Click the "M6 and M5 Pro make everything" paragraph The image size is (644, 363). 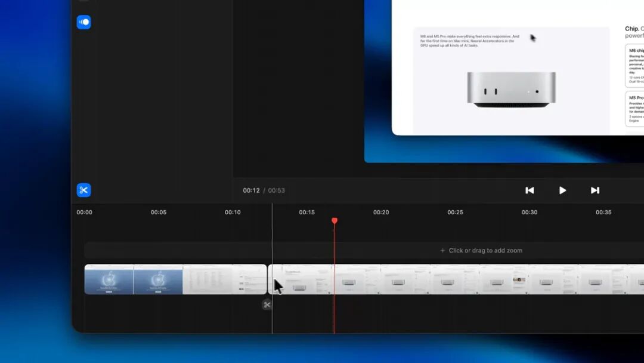click(469, 41)
